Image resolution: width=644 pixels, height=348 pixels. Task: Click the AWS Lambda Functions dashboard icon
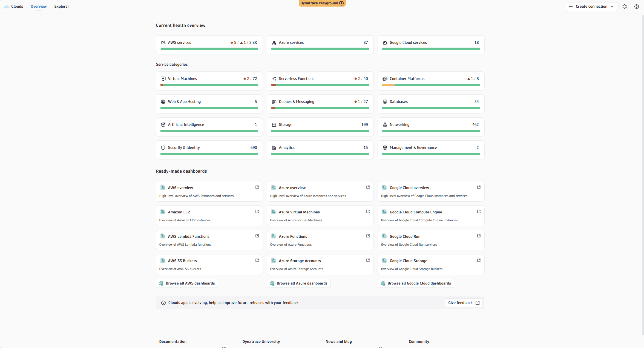(x=163, y=236)
